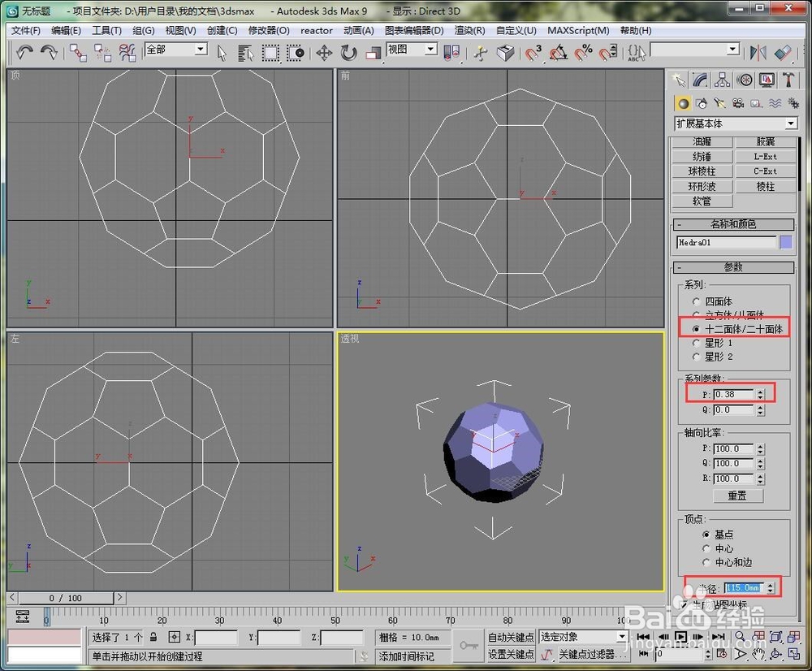The width and height of the screenshot is (812, 671).
Task: Open the 选定对象 key filter dropdown
Action: click(x=622, y=637)
